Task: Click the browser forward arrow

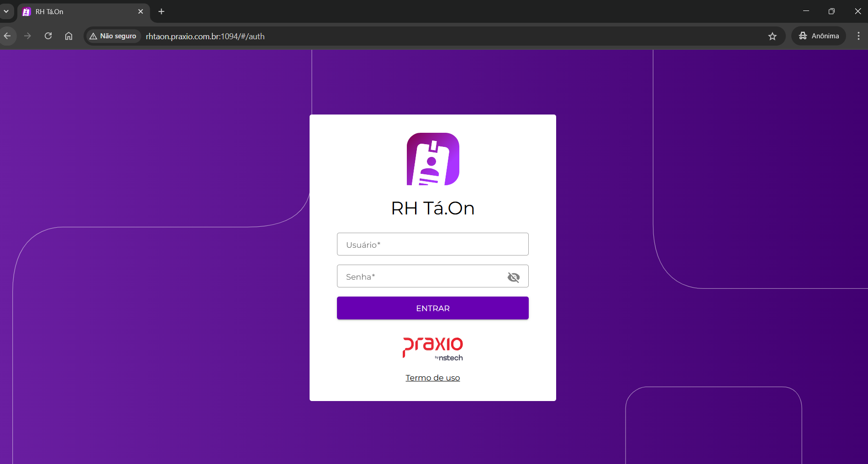Action: pos(27,36)
